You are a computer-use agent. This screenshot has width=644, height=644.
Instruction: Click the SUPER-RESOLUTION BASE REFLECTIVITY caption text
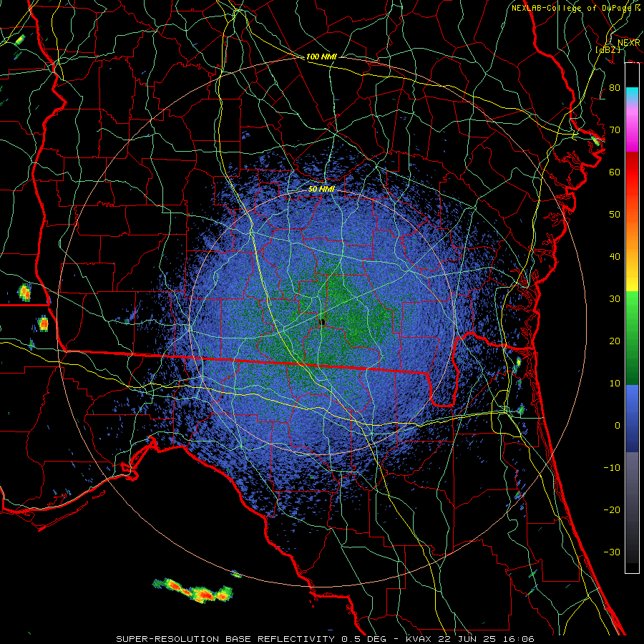click(225, 639)
